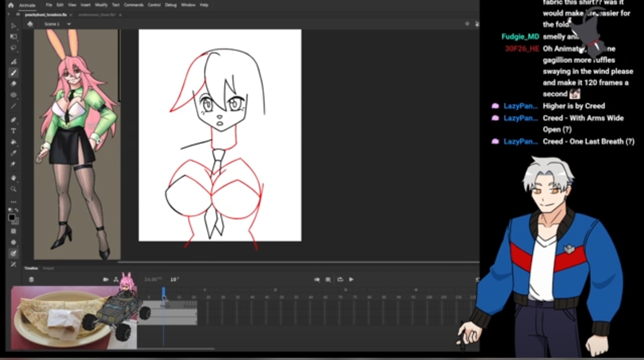The height and width of the screenshot is (360, 644).
Task: Click the camera icon in timeline
Action: pyautogui.click(x=106, y=280)
